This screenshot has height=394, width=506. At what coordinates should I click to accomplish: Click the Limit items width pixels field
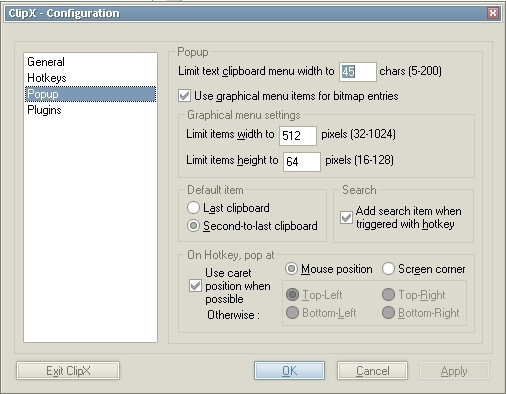pos(298,135)
